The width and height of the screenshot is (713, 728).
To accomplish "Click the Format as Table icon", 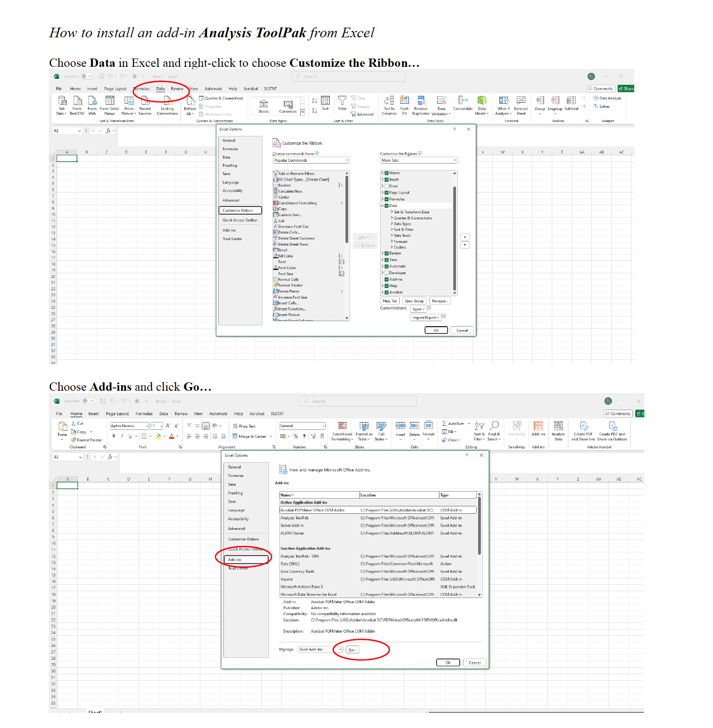I will click(x=364, y=431).
